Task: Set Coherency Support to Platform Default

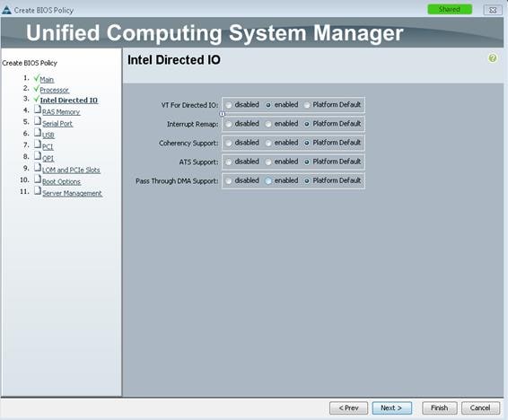Action: pyautogui.click(x=307, y=143)
